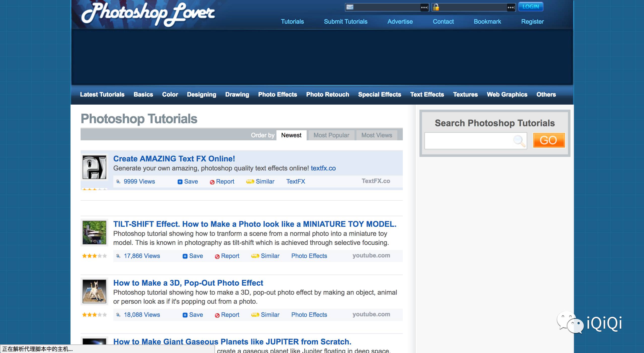Click the Photoshop Tutorials page heading
The image size is (644, 353).
(139, 119)
